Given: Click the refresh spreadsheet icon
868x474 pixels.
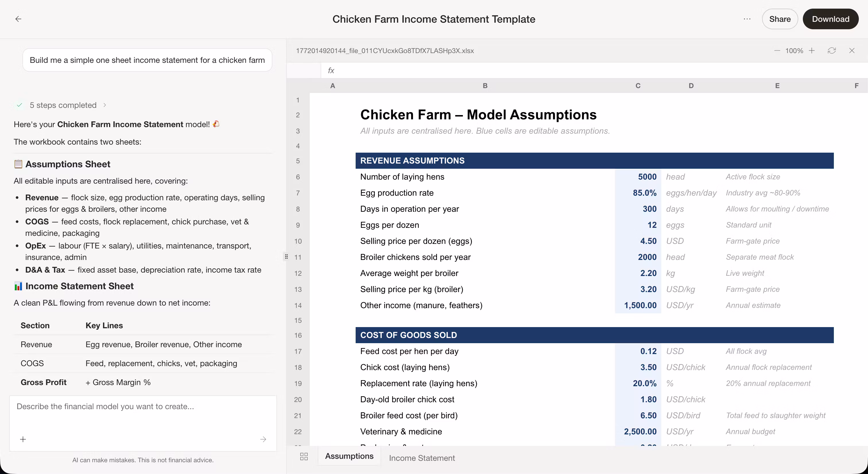Looking at the screenshot, I should coord(832,51).
